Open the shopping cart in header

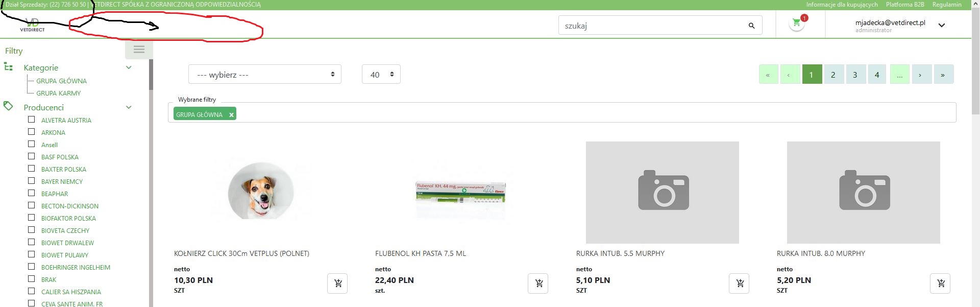[797, 23]
